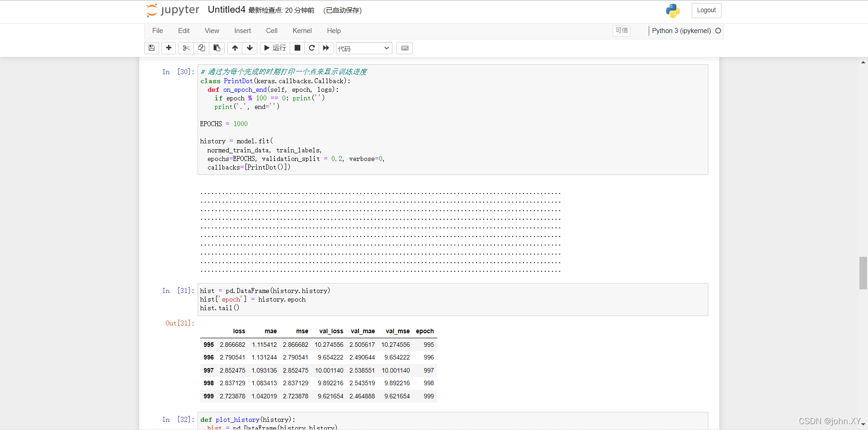Click the save and checkpoint icon
This screenshot has height=430, width=868.
151,48
